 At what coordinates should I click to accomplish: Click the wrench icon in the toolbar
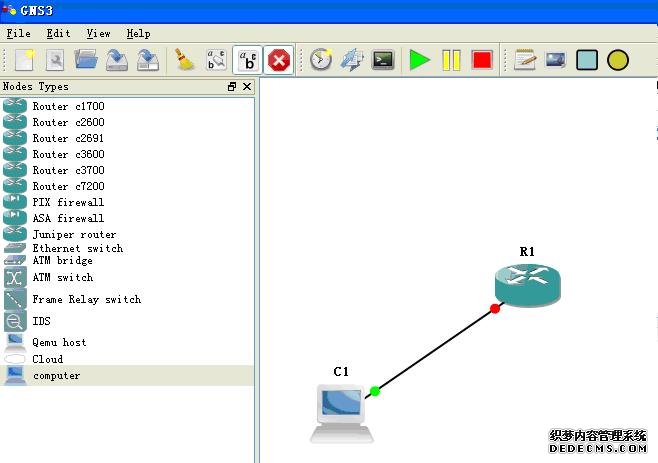pos(55,60)
